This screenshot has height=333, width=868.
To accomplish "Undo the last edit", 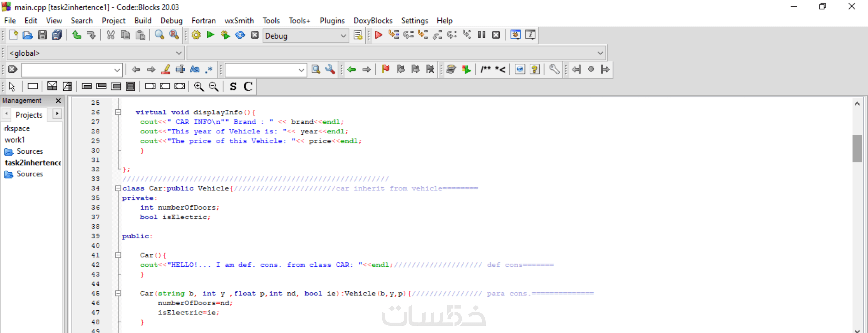I will pos(77,35).
